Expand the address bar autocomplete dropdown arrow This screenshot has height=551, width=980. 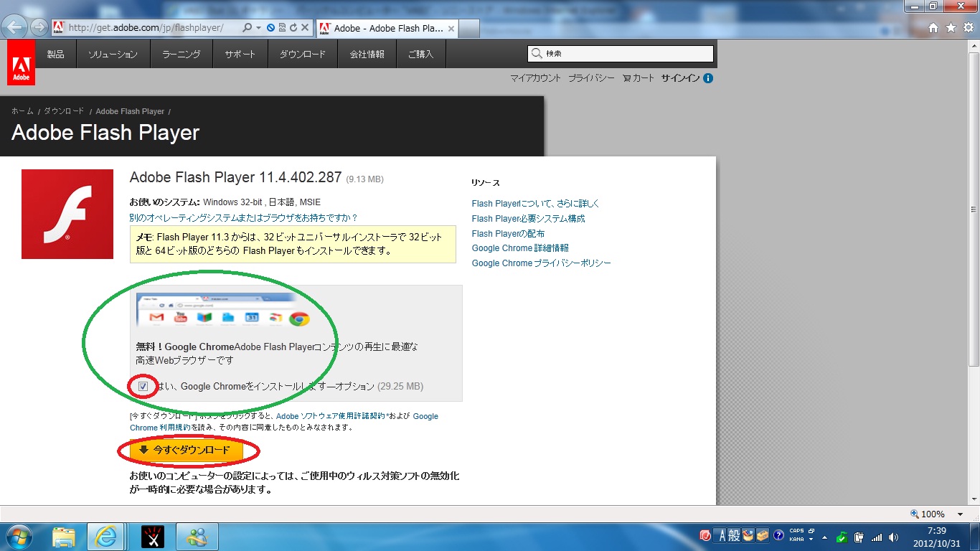(x=258, y=28)
